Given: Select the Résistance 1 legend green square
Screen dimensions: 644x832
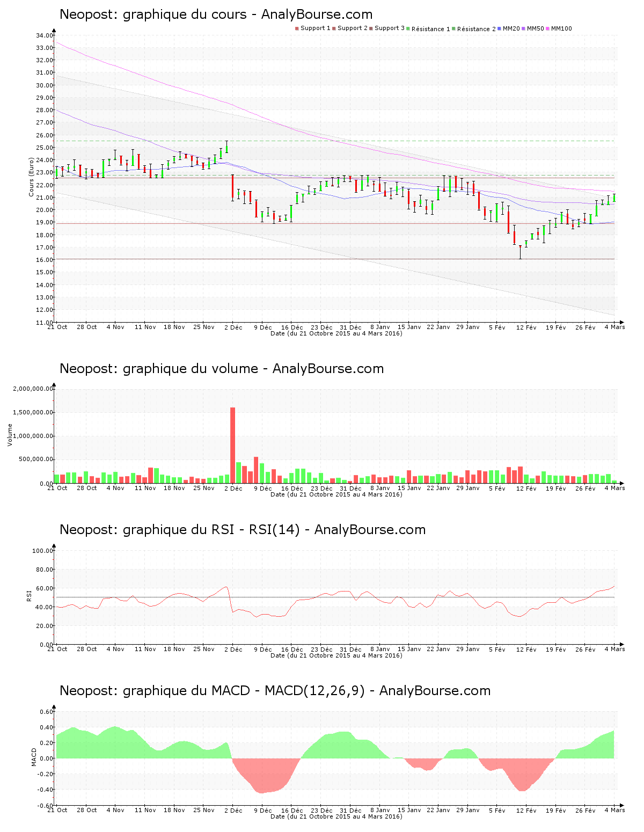Looking at the screenshot, I should point(408,28).
